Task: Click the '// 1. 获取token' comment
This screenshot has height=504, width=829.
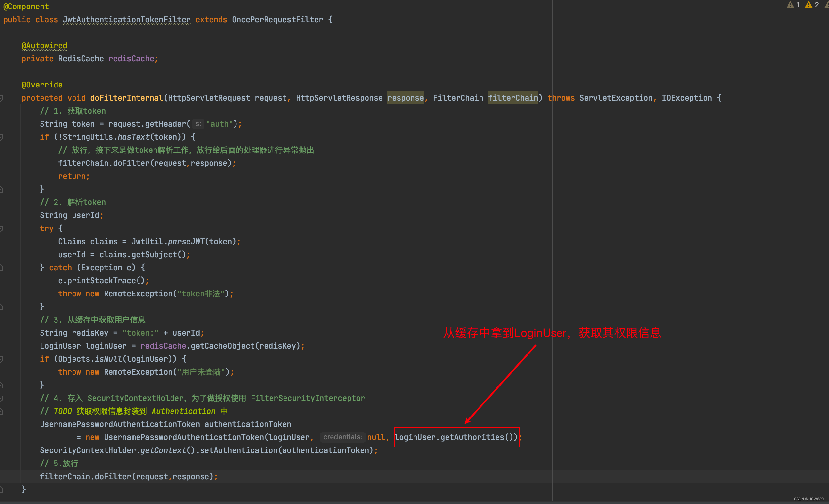Action: click(73, 111)
